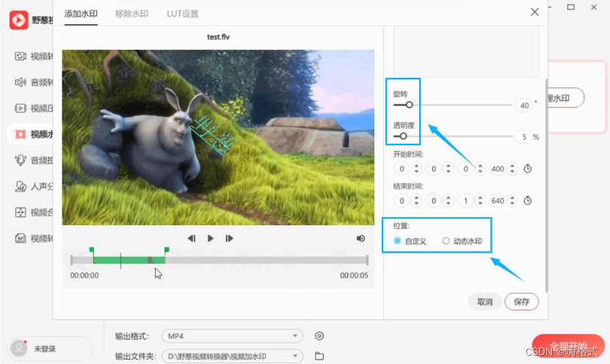Screen dimensions: 610x364
Task: Click the transparency value field 5
Action: (523, 137)
